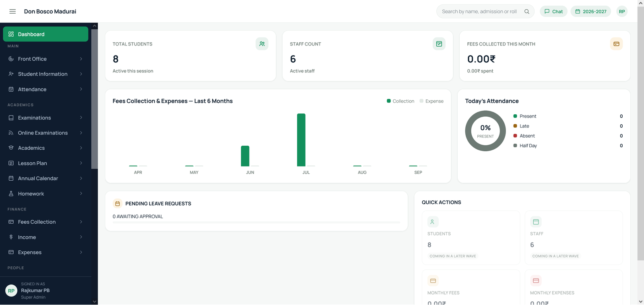Click the Half Day gray legend dot
The height and width of the screenshot is (305, 644).
click(515, 146)
